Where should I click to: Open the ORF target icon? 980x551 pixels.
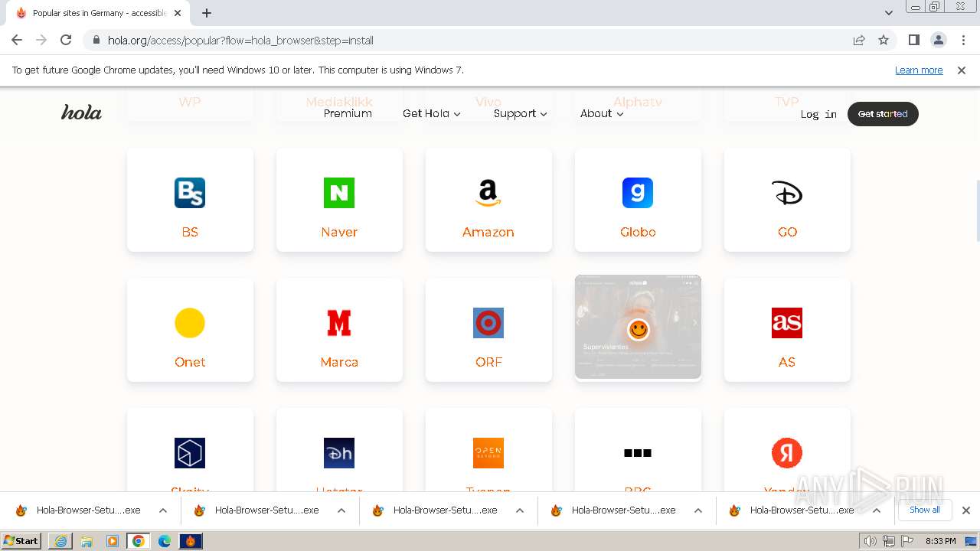tap(488, 323)
